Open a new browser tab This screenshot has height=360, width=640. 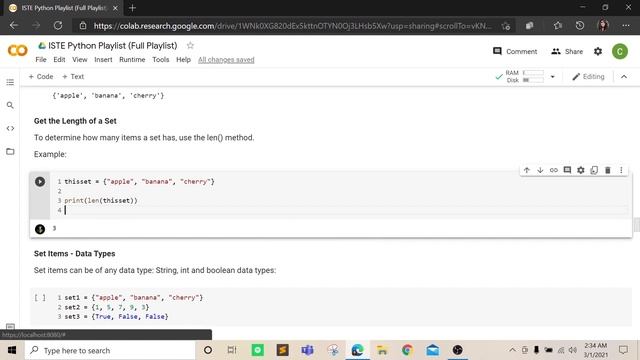(x=132, y=8)
